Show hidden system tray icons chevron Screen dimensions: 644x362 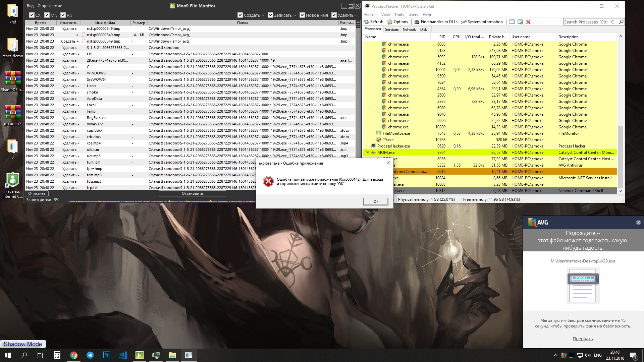(x=555, y=355)
